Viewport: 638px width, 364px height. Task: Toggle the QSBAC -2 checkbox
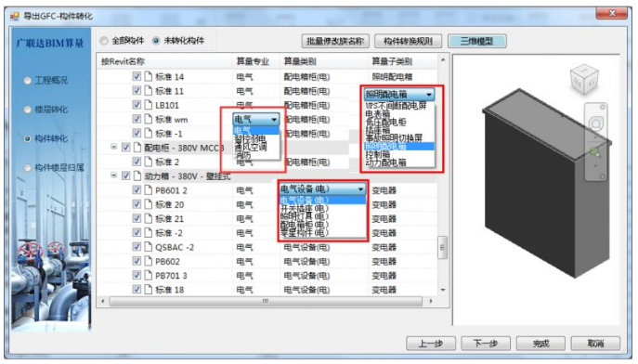pyautogui.click(x=137, y=247)
